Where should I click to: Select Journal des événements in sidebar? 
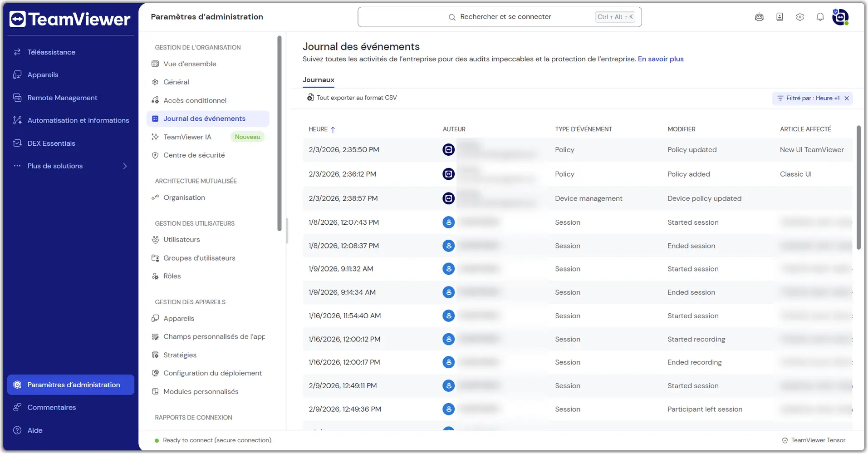[208, 118]
